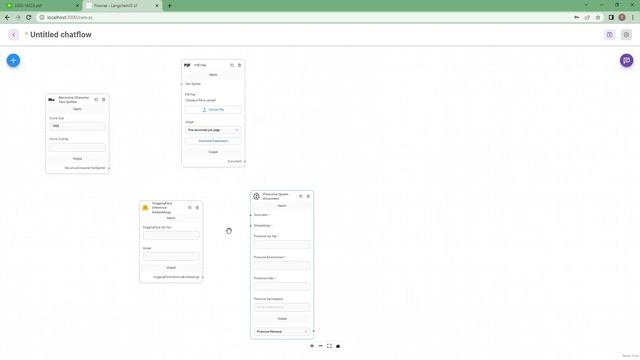640x360 pixels.
Task: Click the Pinecone Index input field
Action: (x=282, y=286)
